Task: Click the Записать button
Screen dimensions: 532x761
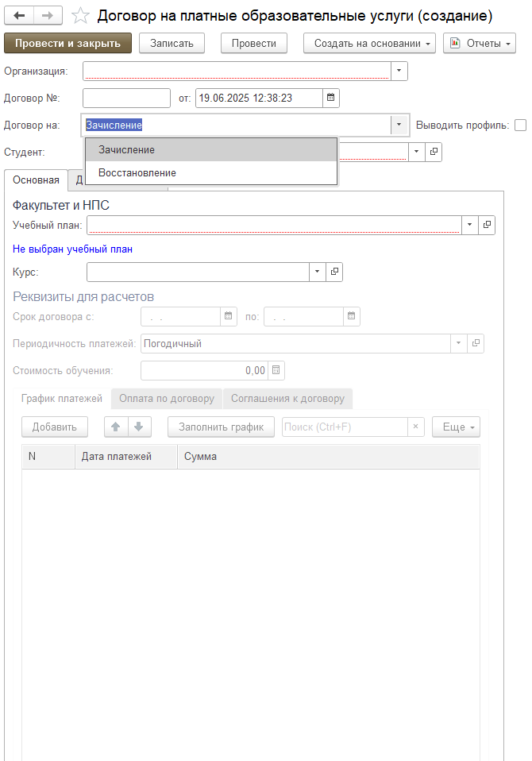Action: pyautogui.click(x=172, y=43)
